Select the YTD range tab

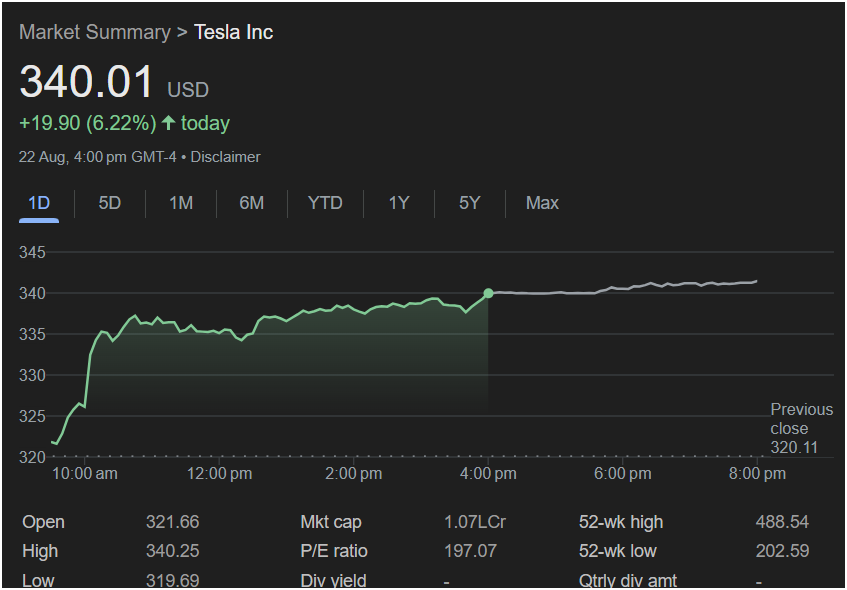point(325,203)
